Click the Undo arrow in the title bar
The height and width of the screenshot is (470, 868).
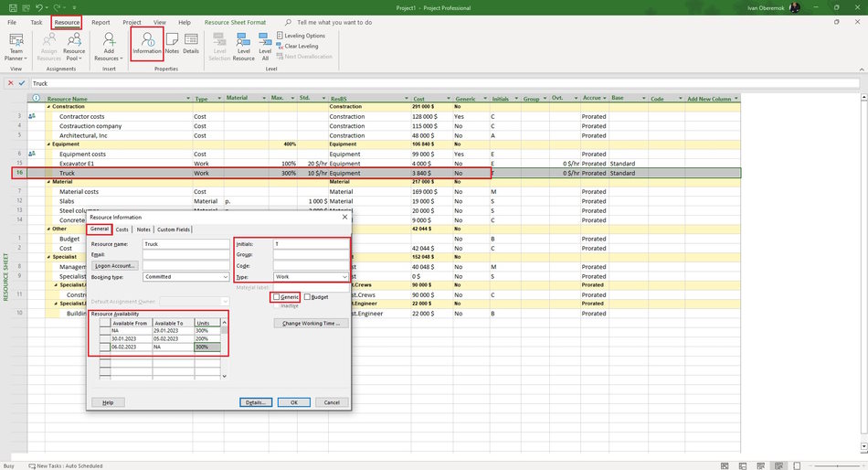pyautogui.click(x=38, y=7)
